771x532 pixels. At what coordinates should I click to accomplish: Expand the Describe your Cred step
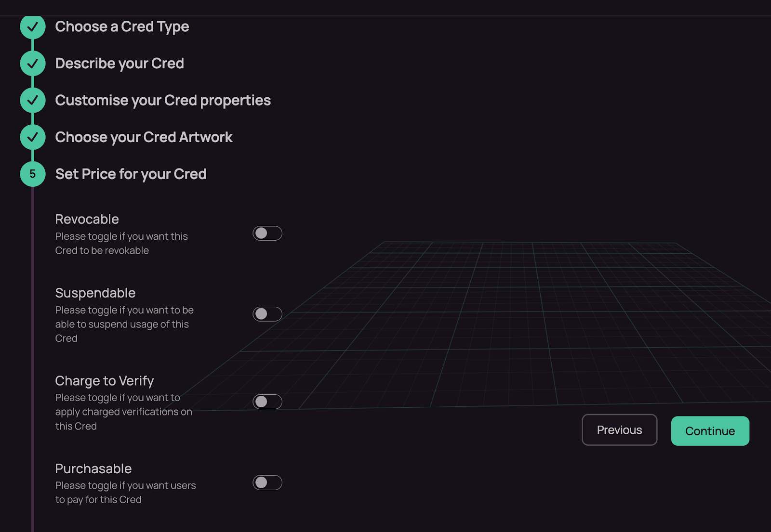tap(120, 64)
